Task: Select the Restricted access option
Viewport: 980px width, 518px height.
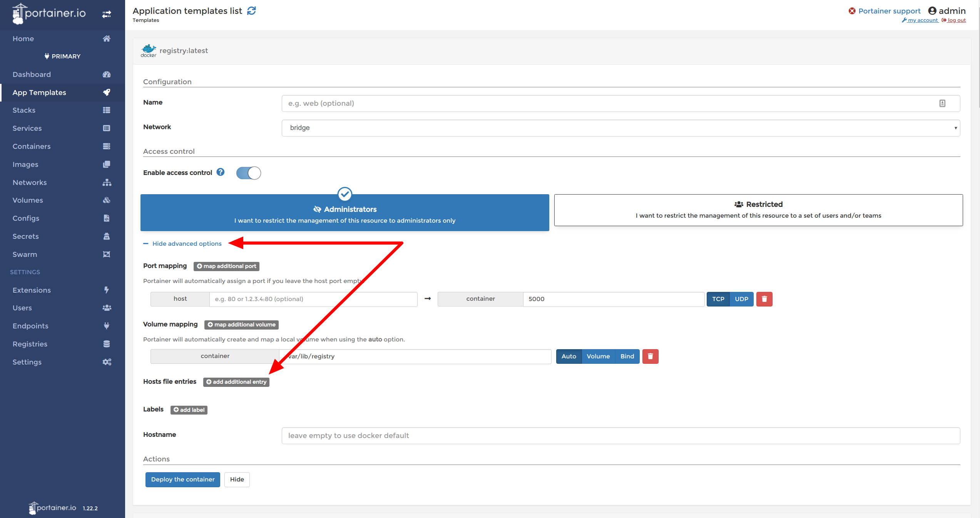Action: pyautogui.click(x=758, y=210)
